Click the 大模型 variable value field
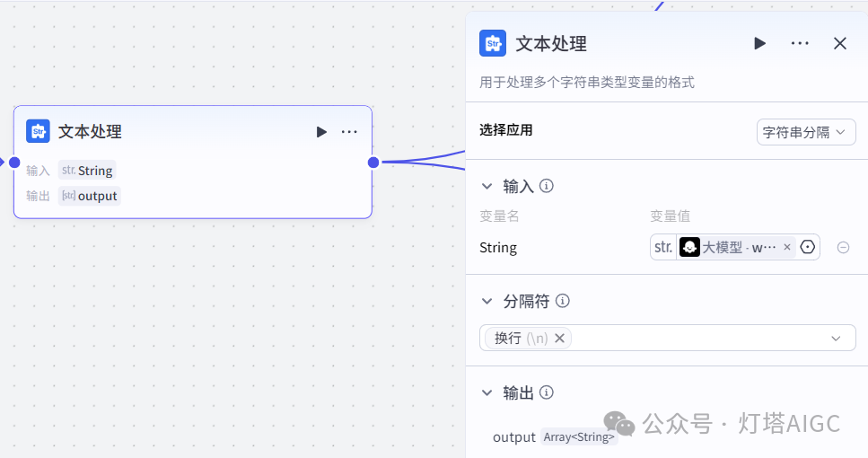 pos(734,247)
